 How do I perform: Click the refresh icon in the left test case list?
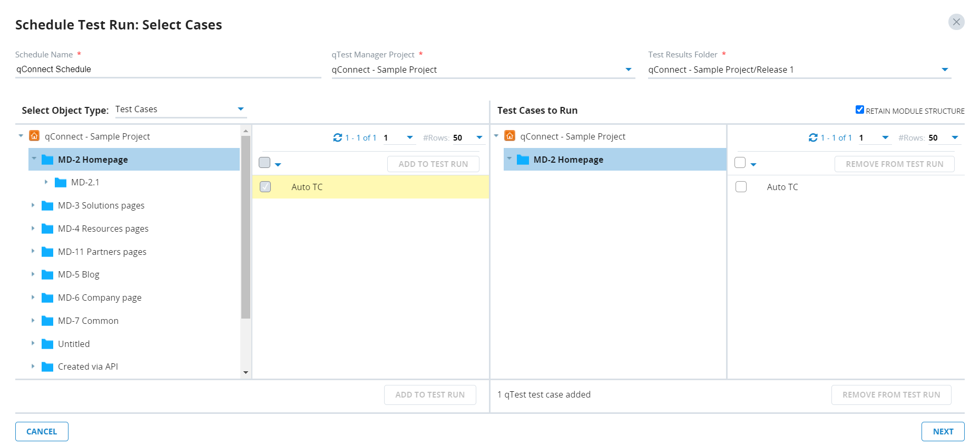point(337,137)
